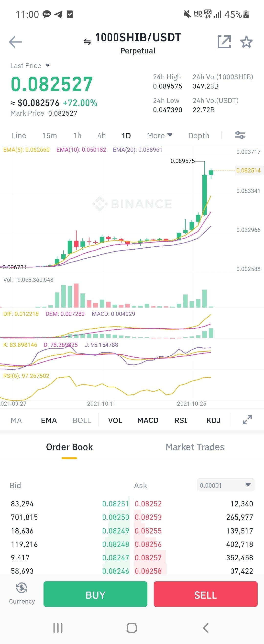Expand chart to fullscreen
Image resolution: width=264 pixels, height=644 pixels.
coord(247,420)
